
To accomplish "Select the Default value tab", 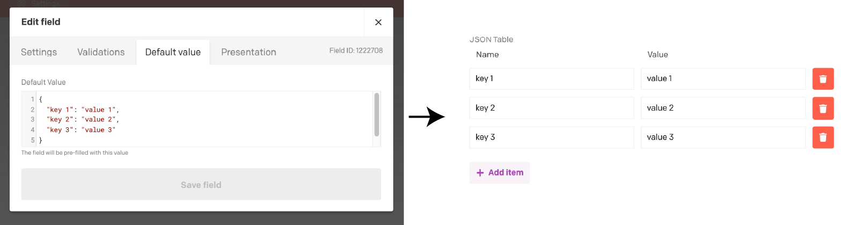I will click(173, 52).
